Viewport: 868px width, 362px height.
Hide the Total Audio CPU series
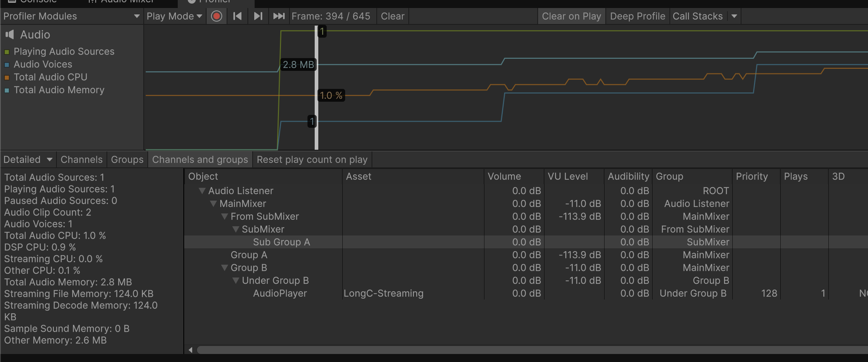[7, 78]
